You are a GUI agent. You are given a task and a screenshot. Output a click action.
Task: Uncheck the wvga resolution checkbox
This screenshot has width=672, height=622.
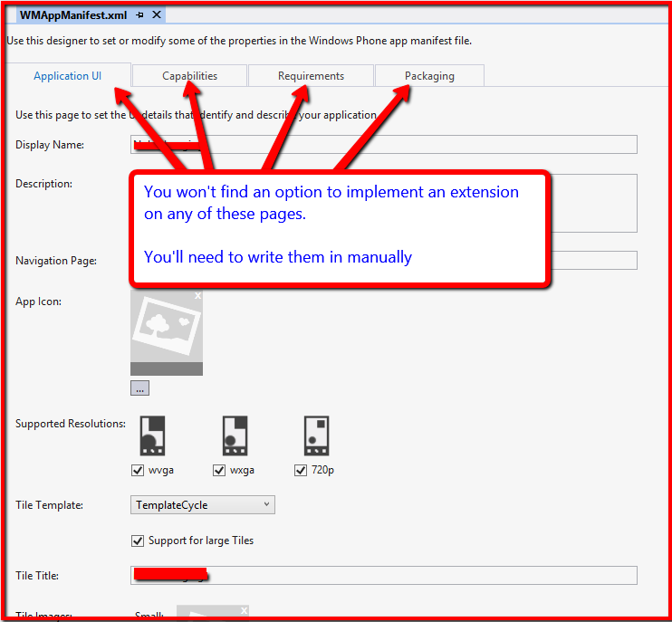click(138, 470)
